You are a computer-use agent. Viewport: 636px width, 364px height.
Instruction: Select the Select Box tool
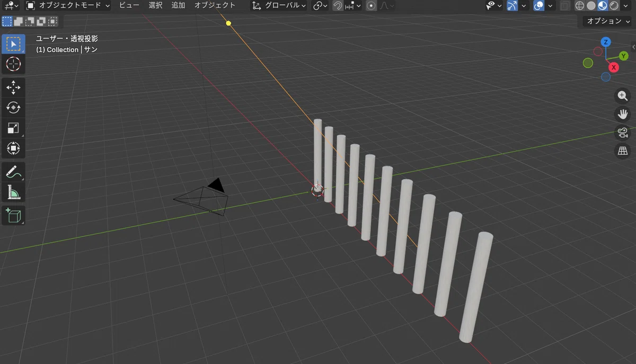point(13,43)
